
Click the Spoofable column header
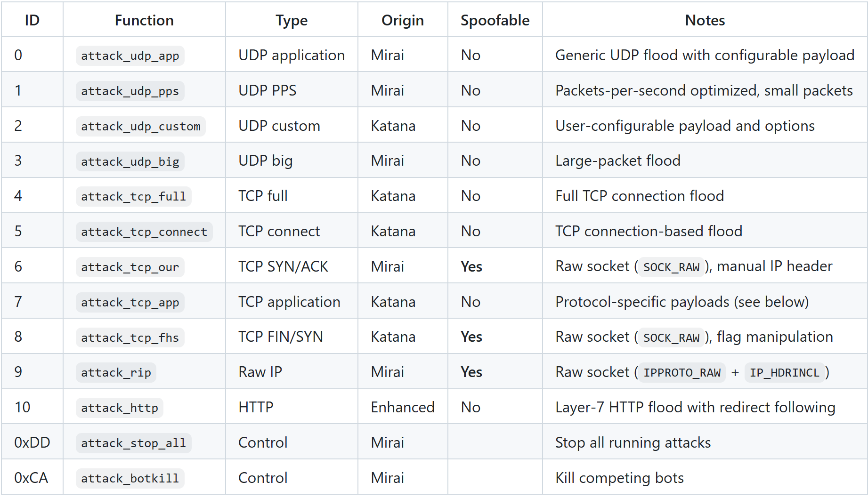(495, 20)
